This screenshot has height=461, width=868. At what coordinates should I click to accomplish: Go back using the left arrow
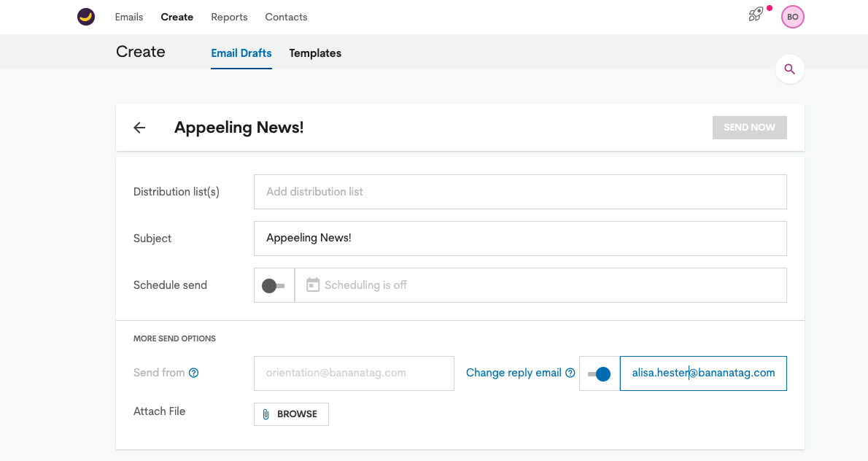[139, 128]
